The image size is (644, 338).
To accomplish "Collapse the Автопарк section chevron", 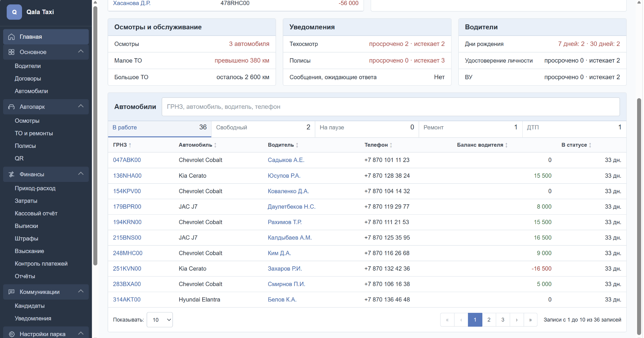I will coord(81,106).
